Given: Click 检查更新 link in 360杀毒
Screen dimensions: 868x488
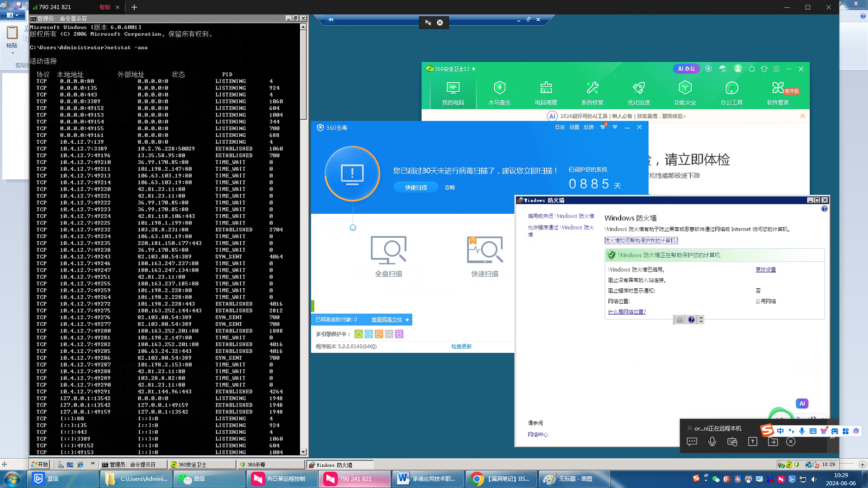Looking at the screenshot, I should click(461, 347).
